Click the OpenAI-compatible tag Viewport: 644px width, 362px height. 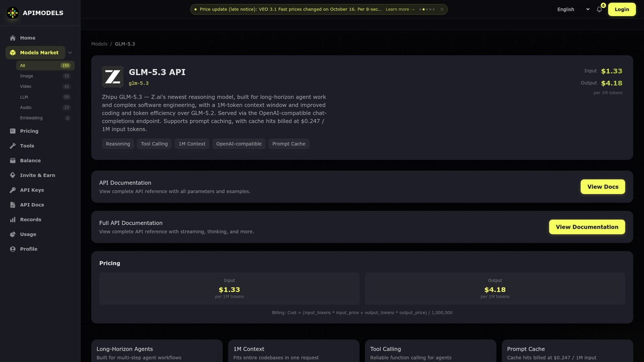click(x=239, y=144)
